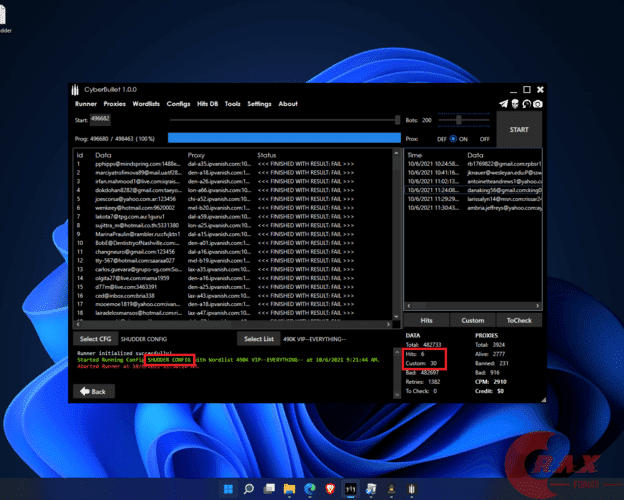Click the camera screenshot icon
The image size is (624, 500).
click(538, 104)
